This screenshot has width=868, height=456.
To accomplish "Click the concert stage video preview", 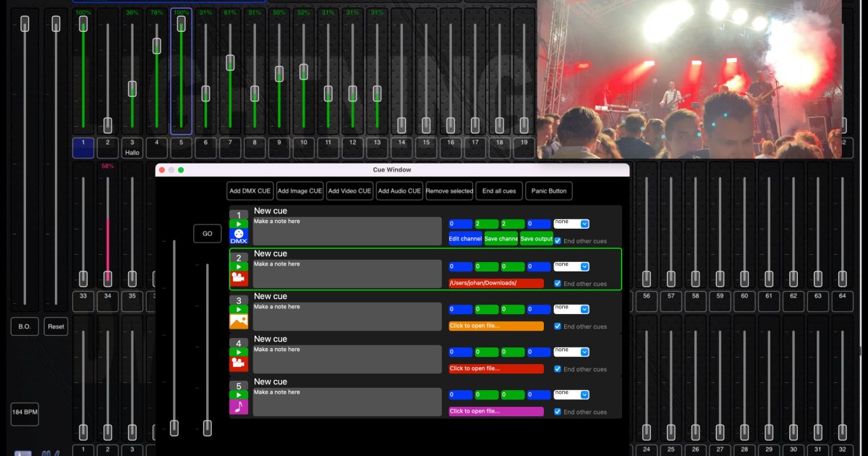I will [689, 79].
